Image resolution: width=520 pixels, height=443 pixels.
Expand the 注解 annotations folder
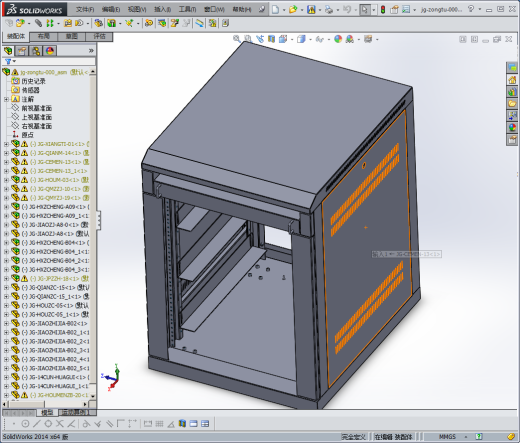point(6,99)
